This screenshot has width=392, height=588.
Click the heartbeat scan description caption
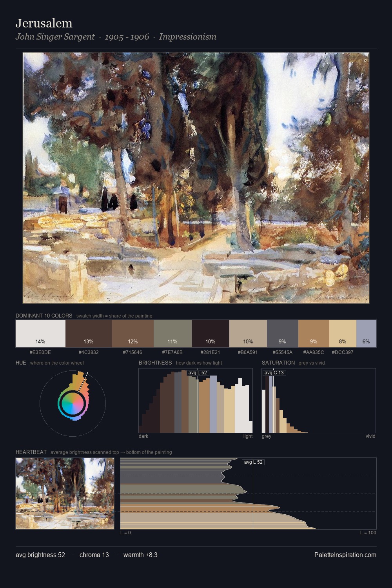(x=111, y=452)
